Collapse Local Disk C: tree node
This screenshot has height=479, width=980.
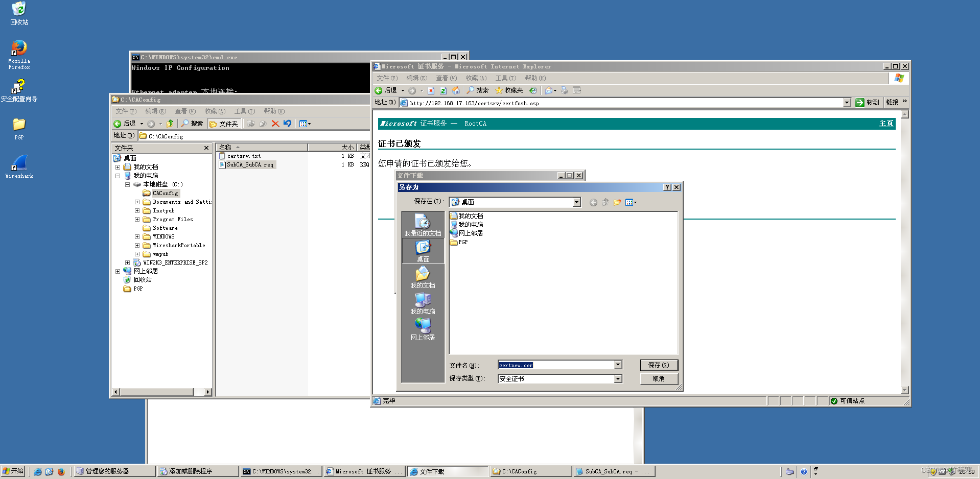coord(127,185)
